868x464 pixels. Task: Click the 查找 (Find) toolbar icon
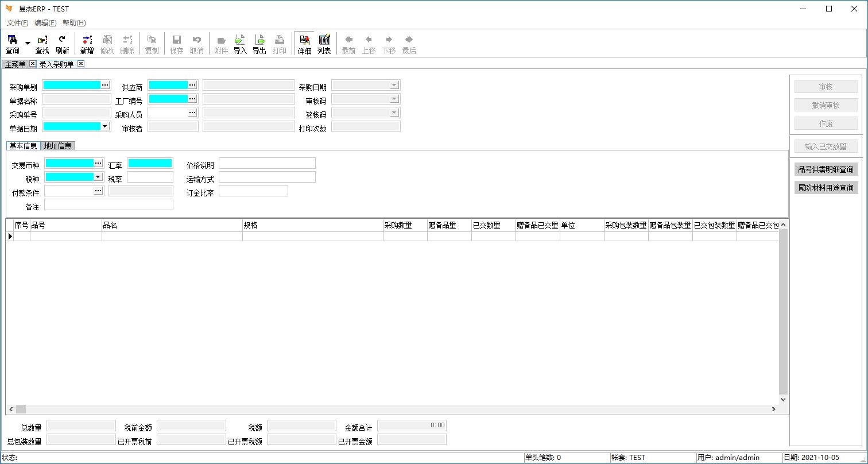(42, 44)
